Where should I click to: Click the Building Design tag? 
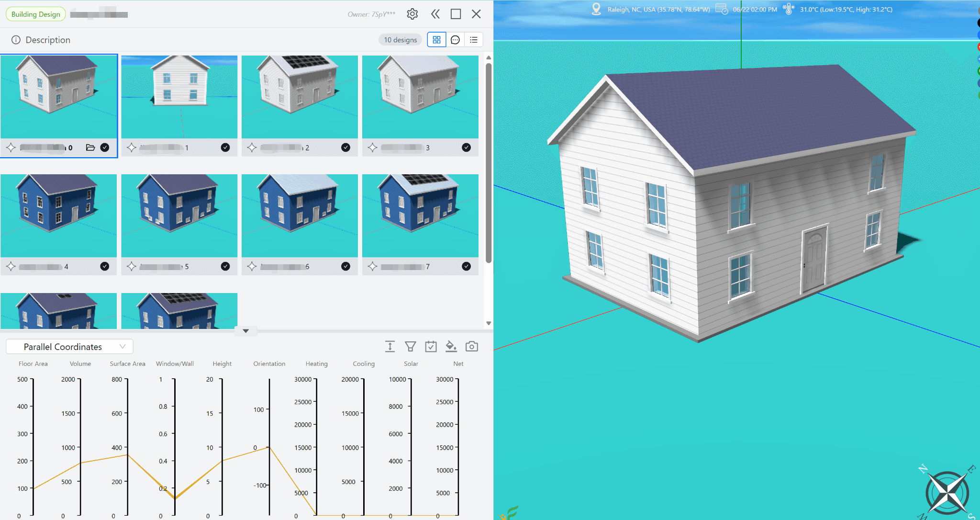36,14
